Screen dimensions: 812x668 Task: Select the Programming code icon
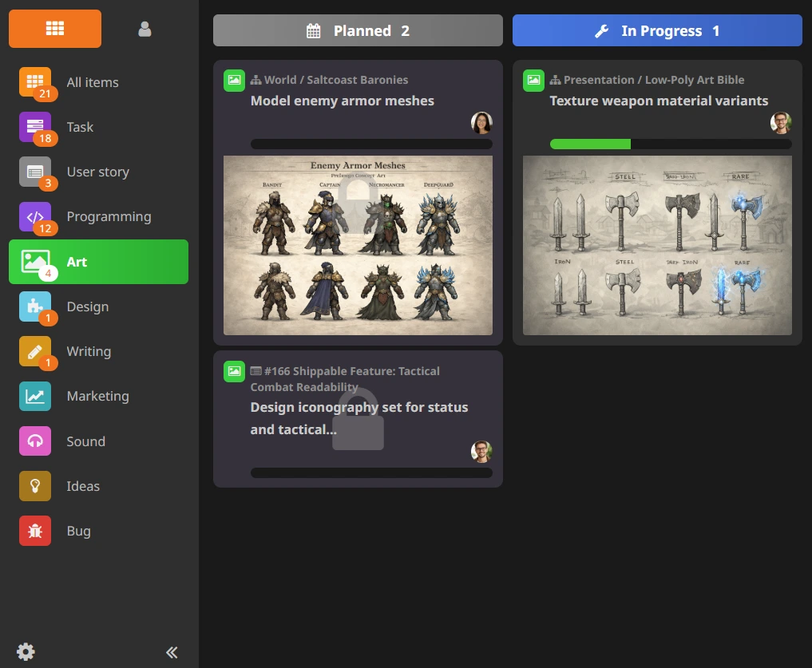(x=35, y=216)
